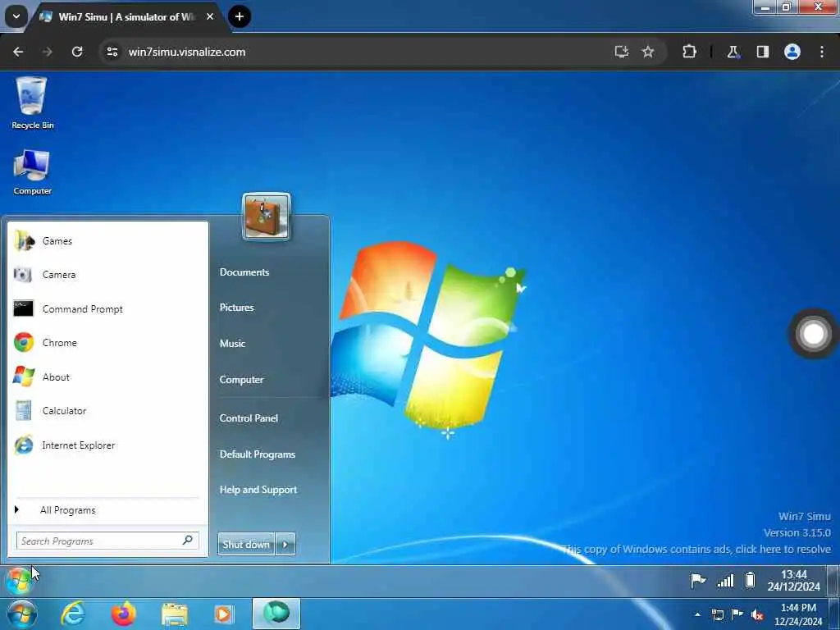Open Internet Explorer in the Start menu
This screenshot has height=630, width=840.
pyautogui.click(x=107, y=445)
